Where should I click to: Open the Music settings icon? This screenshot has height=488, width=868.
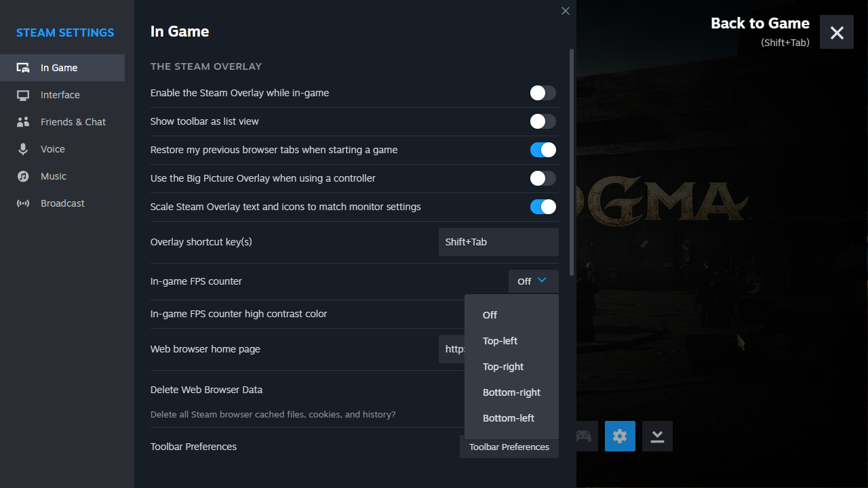[x=23, y=176]
